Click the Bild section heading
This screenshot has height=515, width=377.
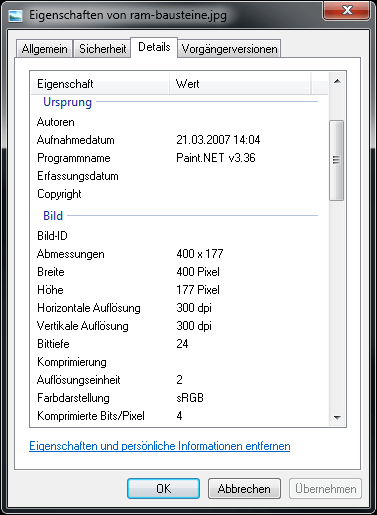53,216
